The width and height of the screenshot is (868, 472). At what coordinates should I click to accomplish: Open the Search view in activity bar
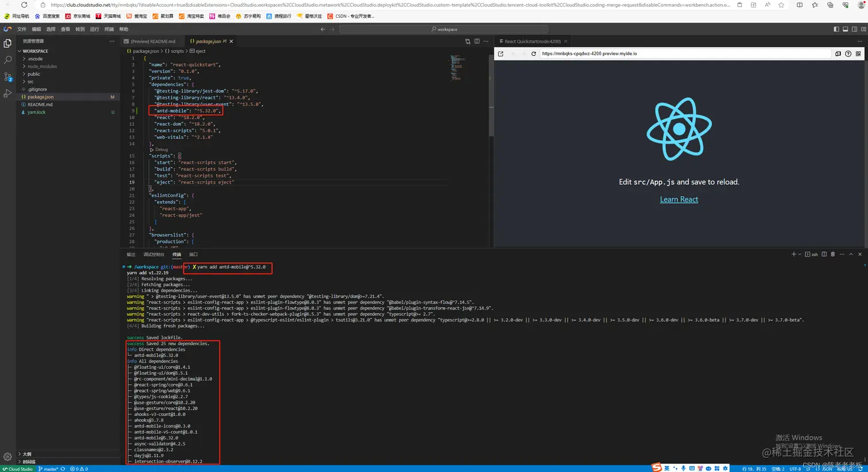pos(7,60)
